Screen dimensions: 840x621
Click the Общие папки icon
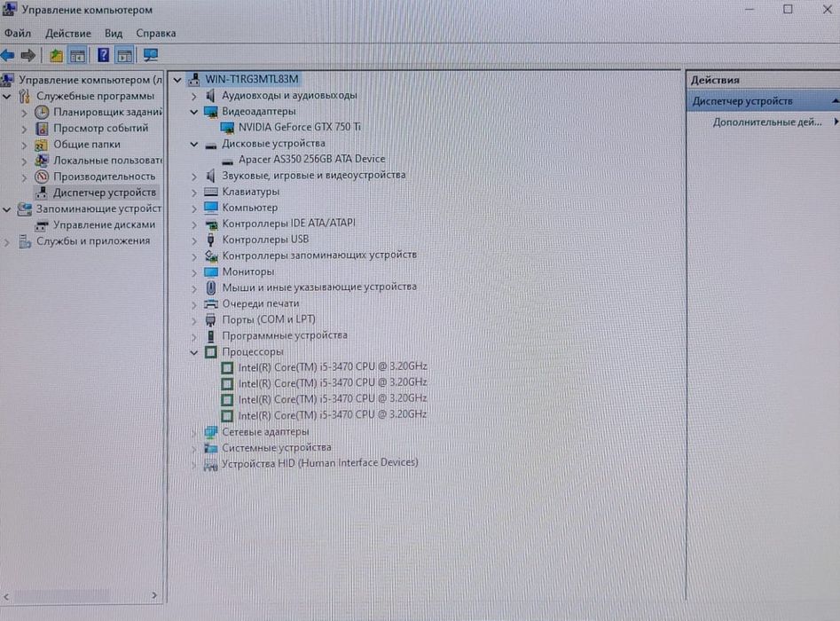[x=42, y=145]
